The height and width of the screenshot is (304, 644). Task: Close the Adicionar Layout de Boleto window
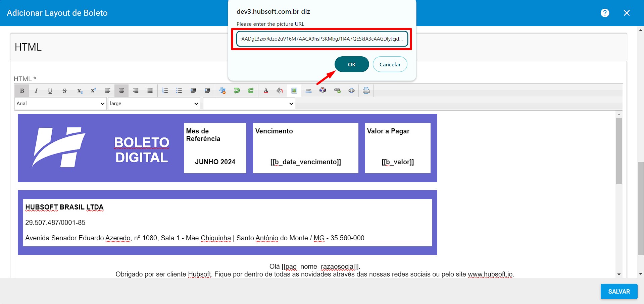[627, 13]
